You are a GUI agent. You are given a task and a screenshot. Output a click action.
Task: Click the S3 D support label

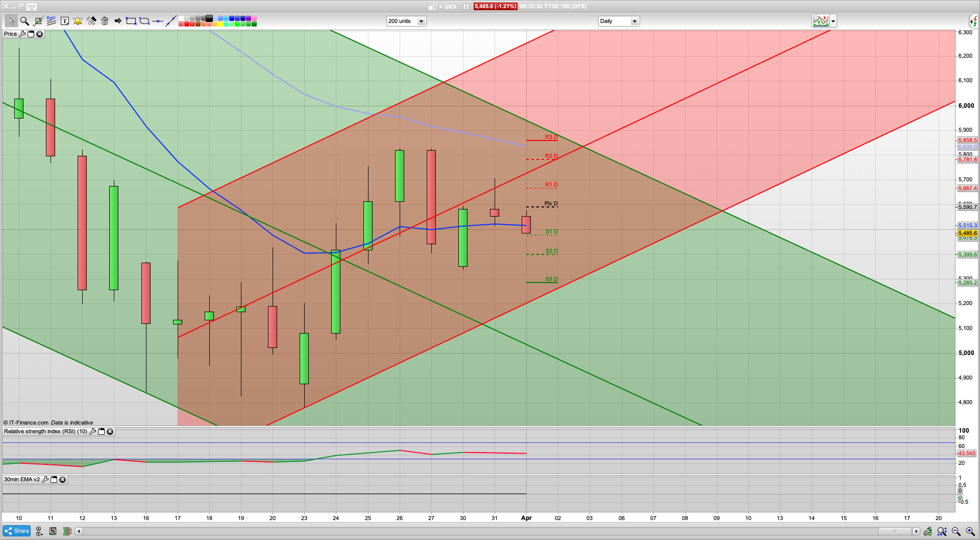tap(552, 279)
